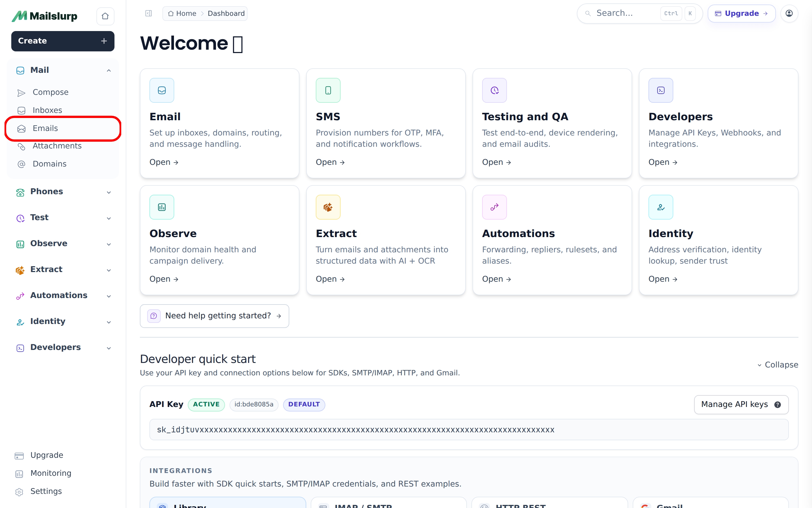
Task: Click the Identity sidebar icon
Action: tap(21, 322)
